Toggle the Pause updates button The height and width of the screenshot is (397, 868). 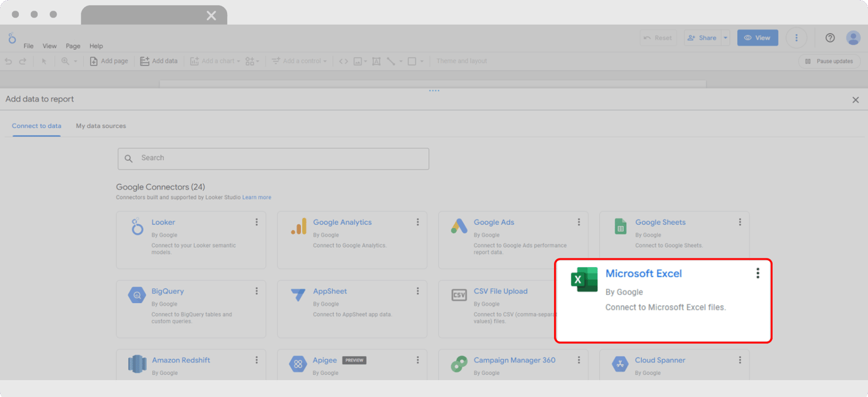coord(830,61)
